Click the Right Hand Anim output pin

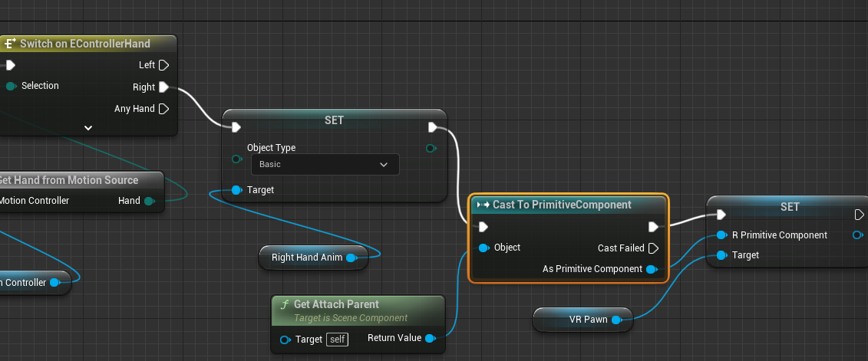tap(351, 258)
